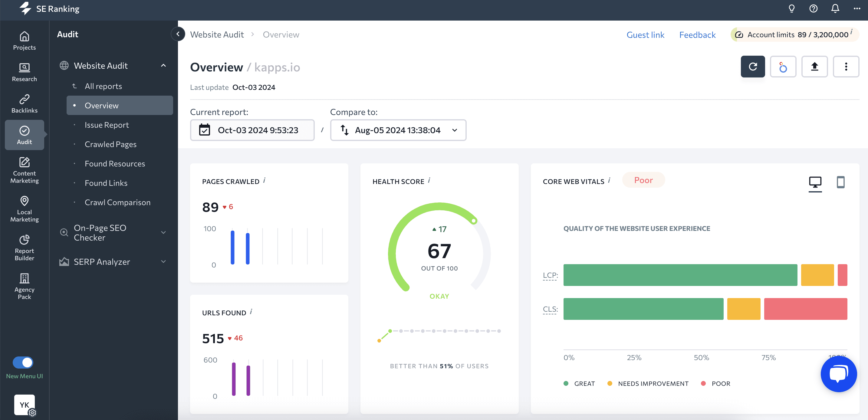This screenshot has height=420, width=868.
Task: Click the Pages Crawled count 89
Action: tap(210, 207)
